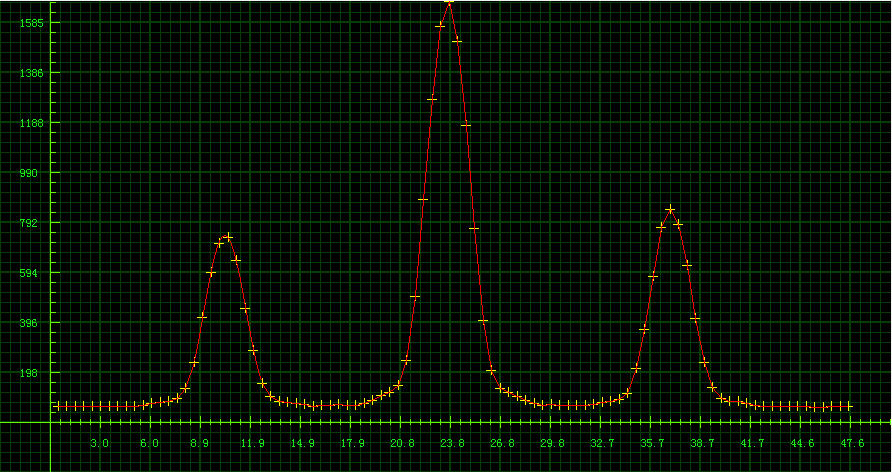The image size is (892, 472).
Task: Select the 11.9 x-axis value
Action: (x=253, y=444)
